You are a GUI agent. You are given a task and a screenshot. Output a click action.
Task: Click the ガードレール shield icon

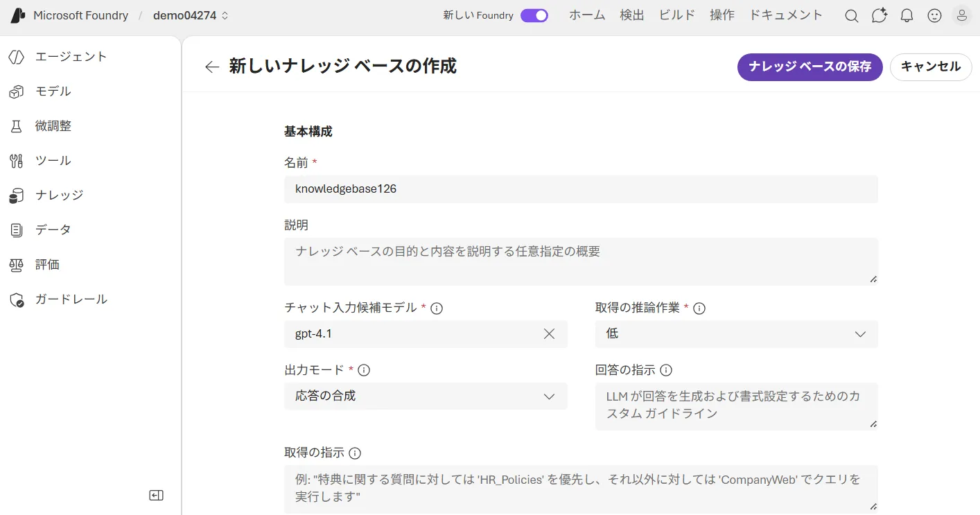point(17,299)
